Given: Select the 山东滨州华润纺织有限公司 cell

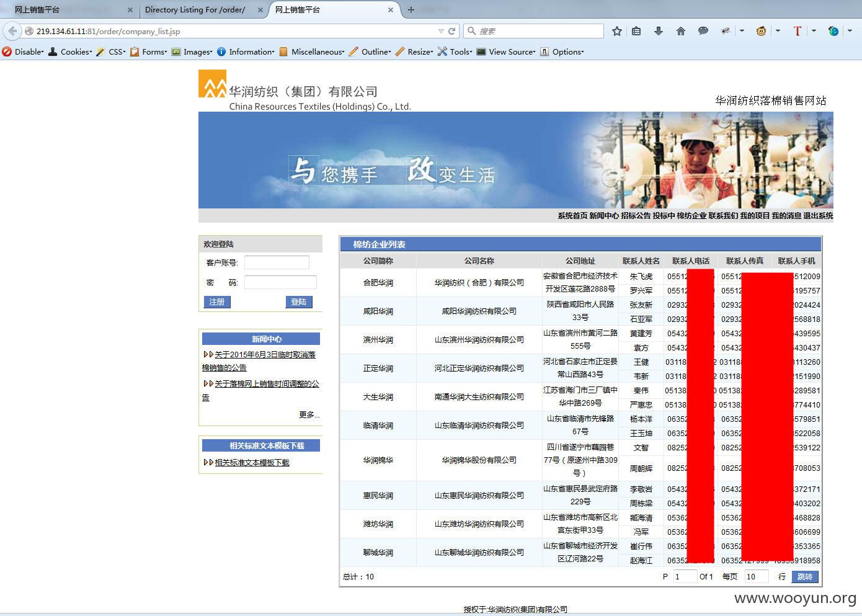Looking at the screenshot, I should coord(479,340).
